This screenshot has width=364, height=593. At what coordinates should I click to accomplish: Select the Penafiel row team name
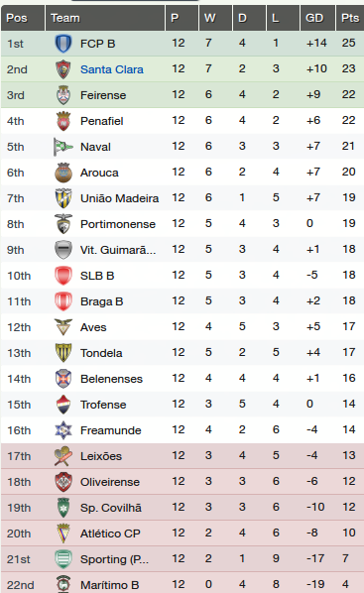click(x=102, y=121)
